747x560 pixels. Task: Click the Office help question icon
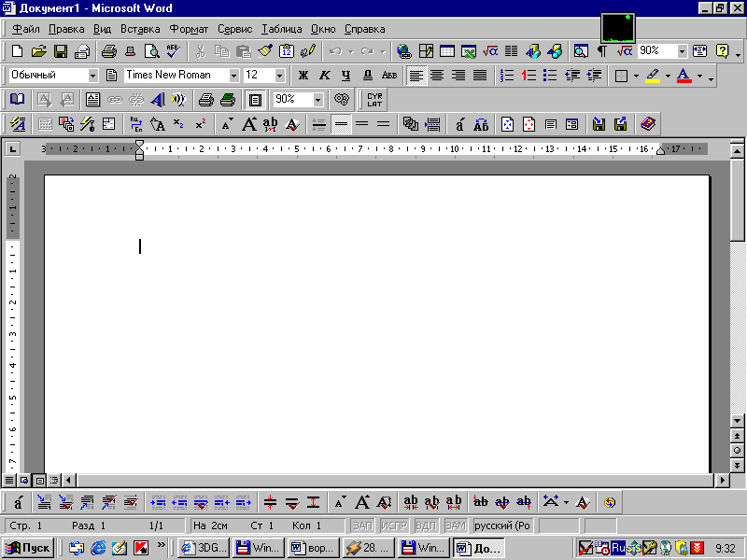(x=723, y=51)
